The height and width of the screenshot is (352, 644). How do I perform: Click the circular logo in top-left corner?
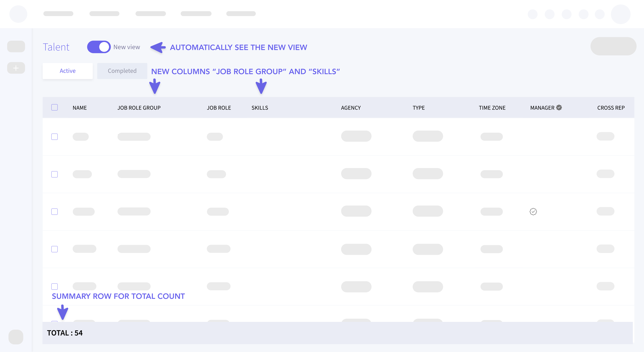(x=18, y=14)
